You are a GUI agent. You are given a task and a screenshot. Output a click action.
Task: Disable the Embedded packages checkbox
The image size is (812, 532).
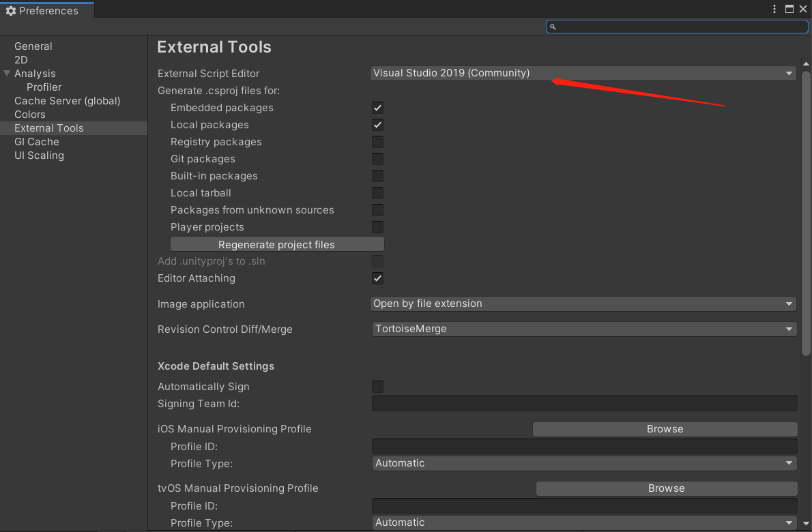pyautogui.click(x=377, y=107)
